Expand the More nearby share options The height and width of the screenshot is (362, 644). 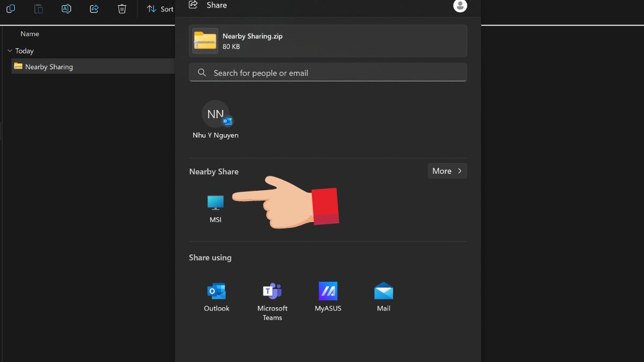click(447, 171)
